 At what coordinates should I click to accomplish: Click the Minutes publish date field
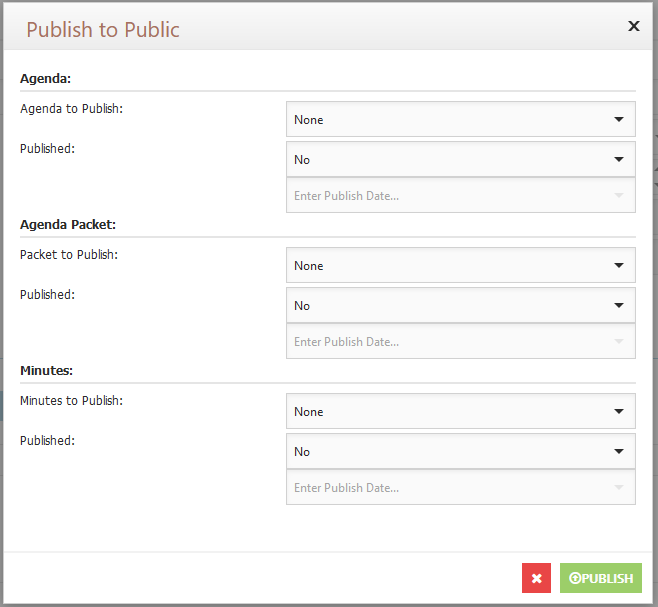[460, 488]
